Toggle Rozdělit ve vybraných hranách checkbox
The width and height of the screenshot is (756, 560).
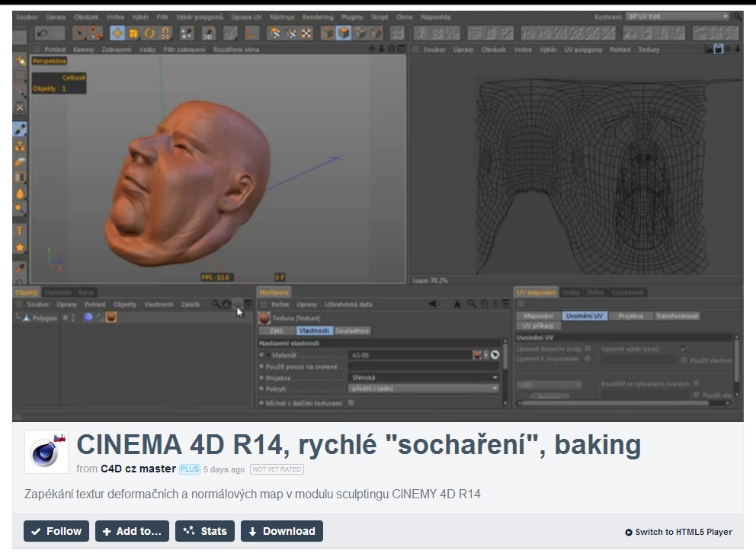(x=697, y=383)
